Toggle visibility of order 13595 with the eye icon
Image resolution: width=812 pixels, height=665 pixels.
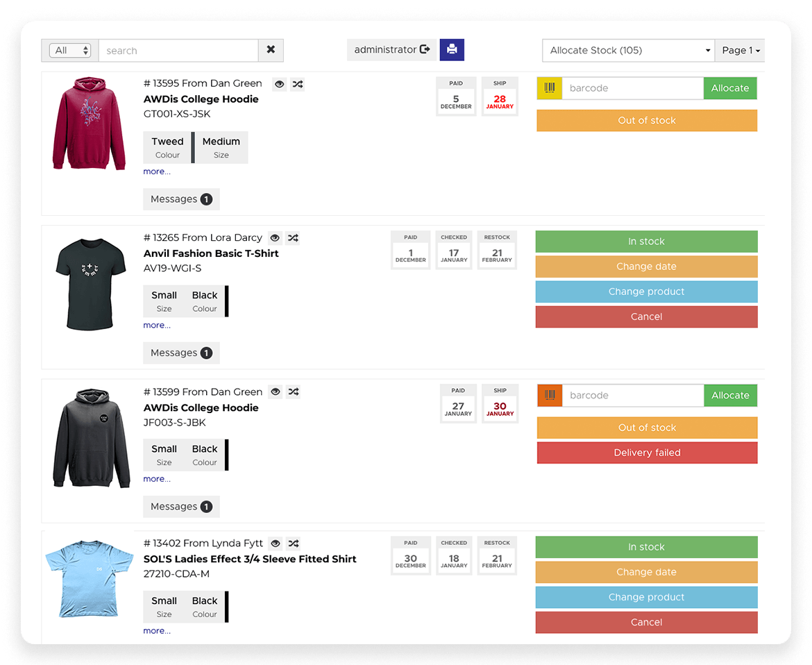(279, 83)
